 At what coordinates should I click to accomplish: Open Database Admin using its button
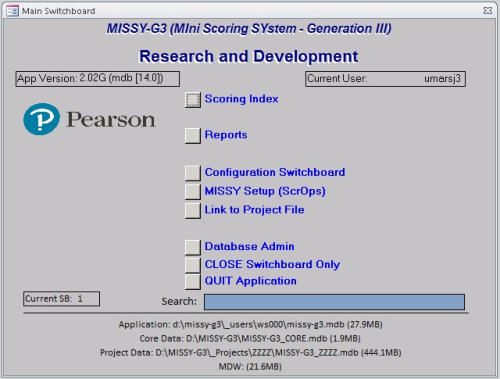(193, 247)
